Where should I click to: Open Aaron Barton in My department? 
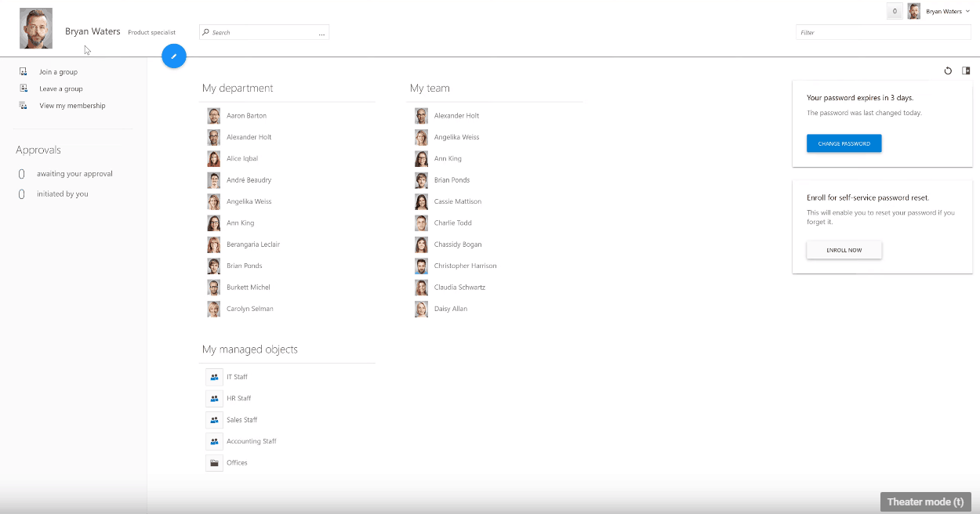click(x=246, y=116)
